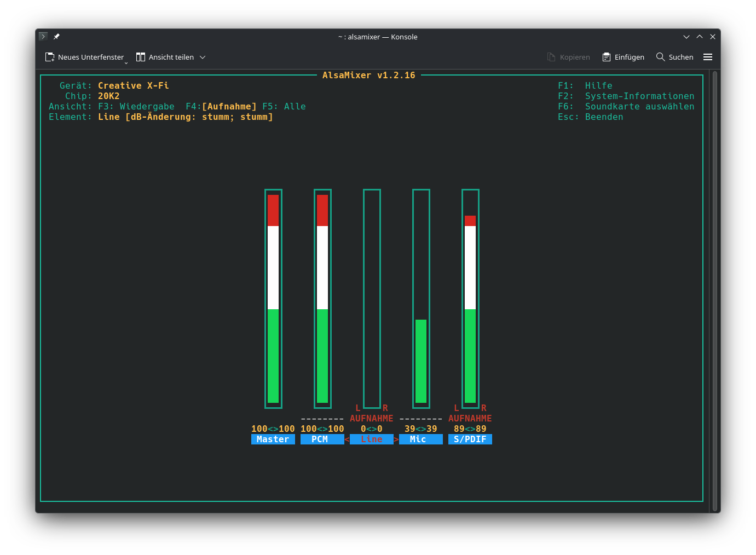Click the PCM 100<>100 value
756x555 pixels.
point(322,429)
